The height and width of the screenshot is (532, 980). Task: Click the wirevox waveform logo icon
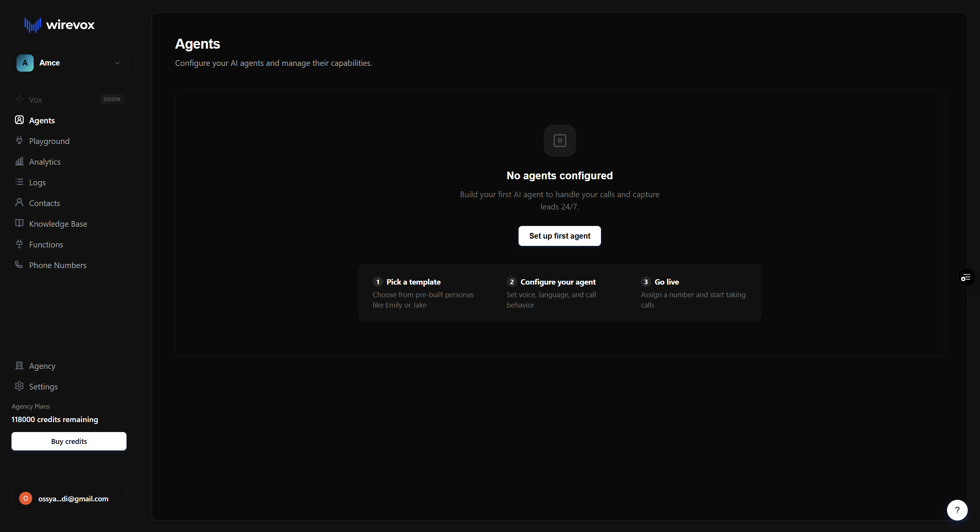[x=33, y=25]
